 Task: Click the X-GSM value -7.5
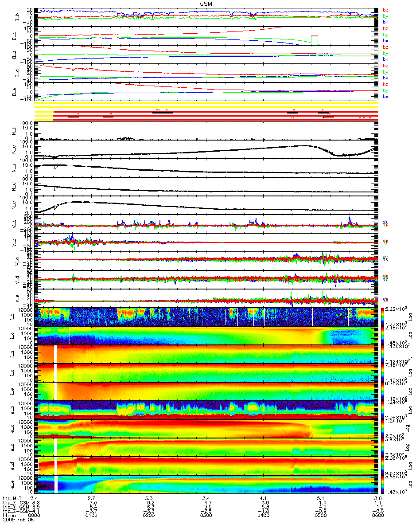click(92, 503)
